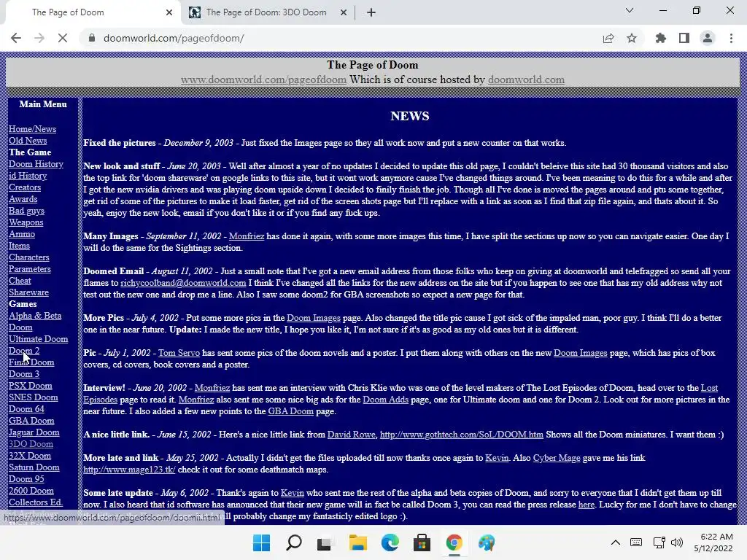Click the colorful taskbar icon next to Chrome
Screen dimensions: 747x560
coord(487,542)
